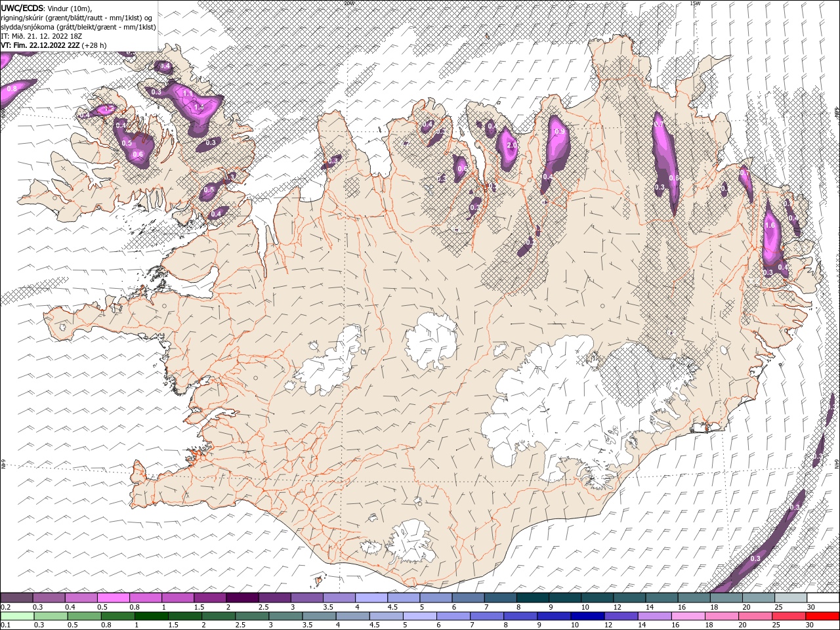Pick the upper legend swatch between 0.3 and 0.4
This screenshot has width=840, height=630.
[x=49, y=598]
